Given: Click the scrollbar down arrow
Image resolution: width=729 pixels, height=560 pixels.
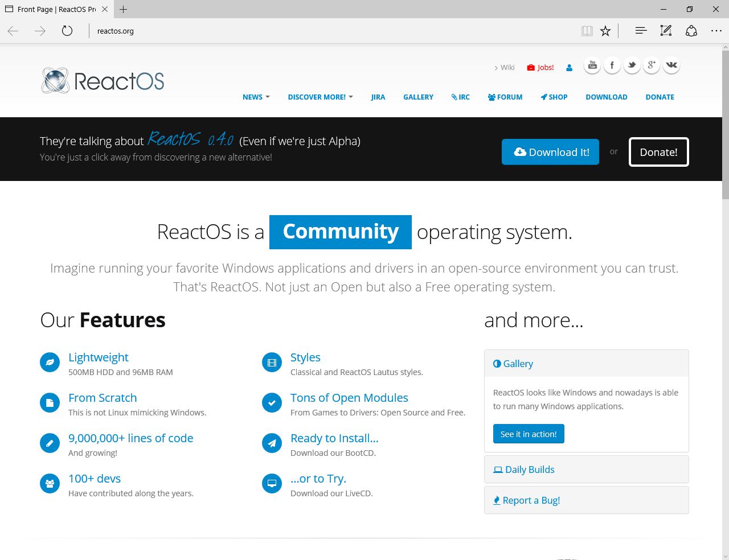Looking at the screenshot, I should coord(726,555).
